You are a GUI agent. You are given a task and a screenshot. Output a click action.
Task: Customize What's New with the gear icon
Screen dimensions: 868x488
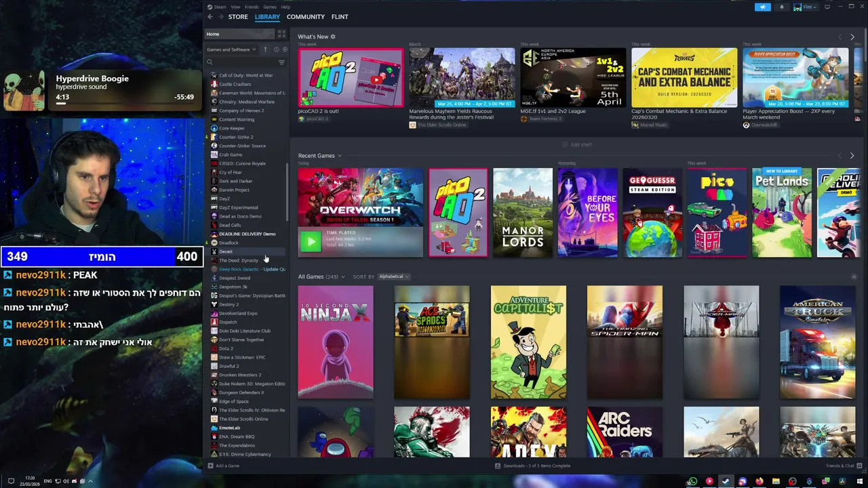pos(332,37)
